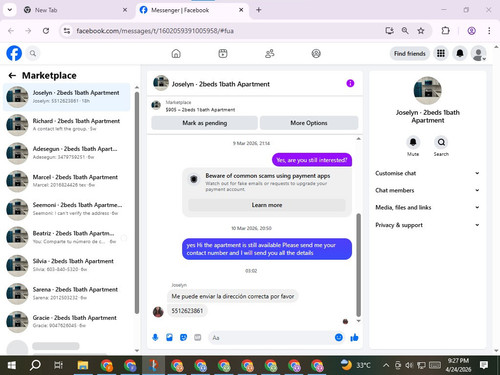Screen dimensions: 500x375
Task: Open the Chrome extensions puzzle icon
Action: (445, 31)
